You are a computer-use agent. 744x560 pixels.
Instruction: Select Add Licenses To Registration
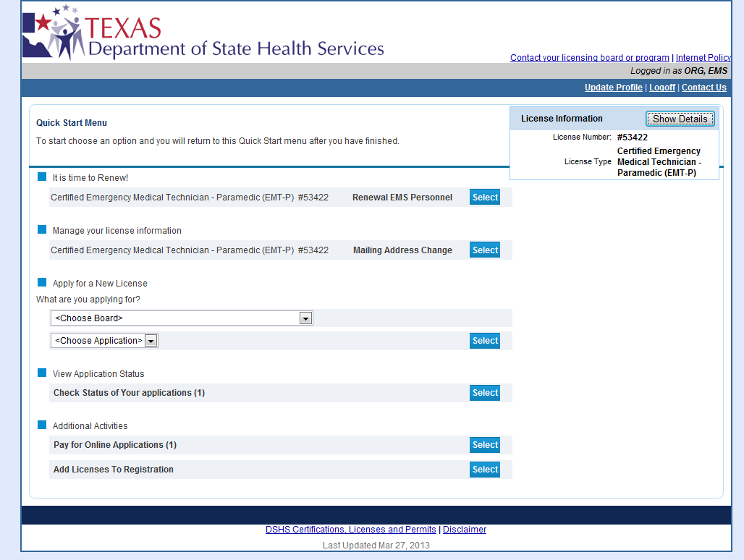(x=485, y=470)
